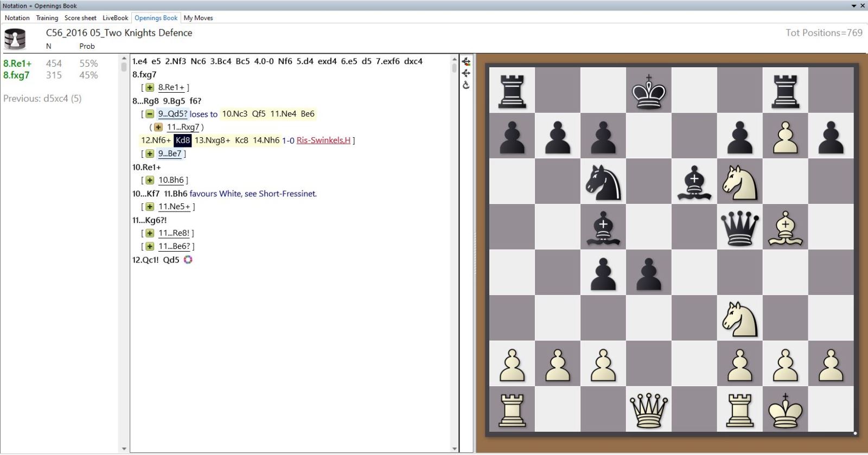Screen dimensions: 868x455
Task: Open the Ris-Swinkels,H game link
Action: (323, 140)
